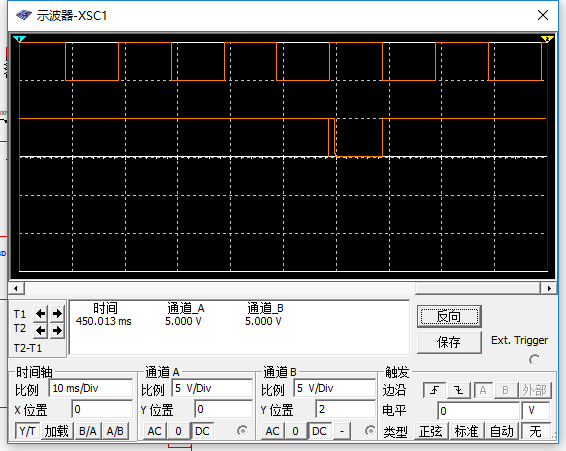
Task: Shift T2 cursor right with arrow
Action: point(57,330)
